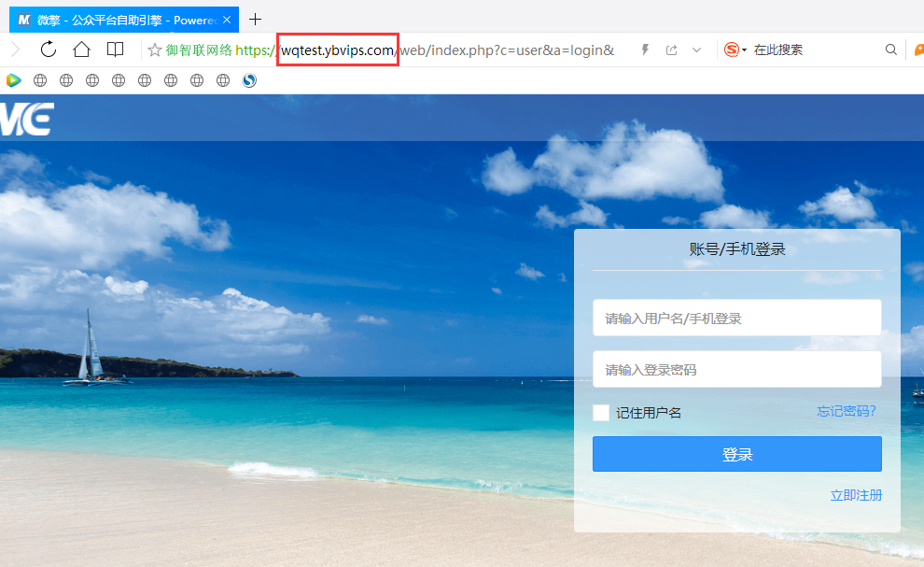
Task: Click the blue 登录 button
Action: (736, 454)
